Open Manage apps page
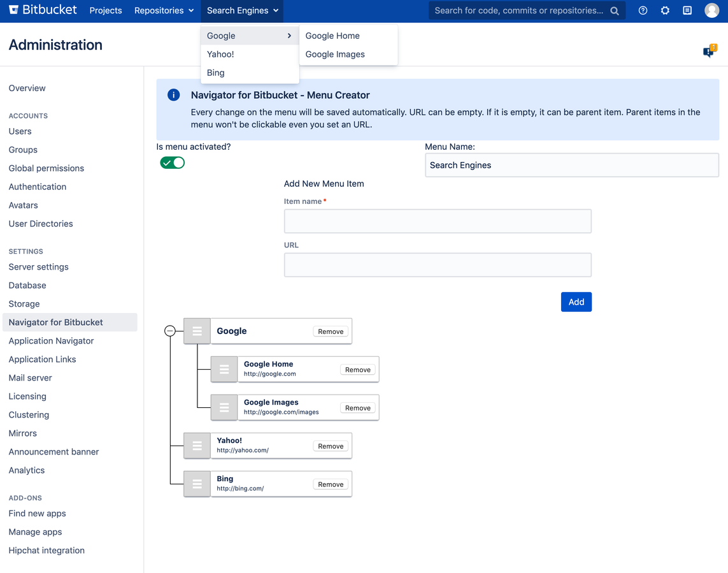 coord(35,532)
